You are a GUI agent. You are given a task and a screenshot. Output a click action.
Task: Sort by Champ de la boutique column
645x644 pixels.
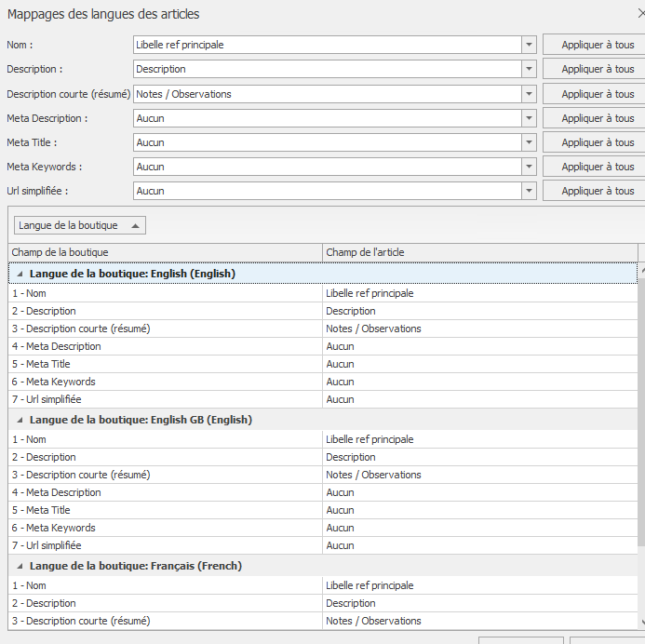(165, 252)
